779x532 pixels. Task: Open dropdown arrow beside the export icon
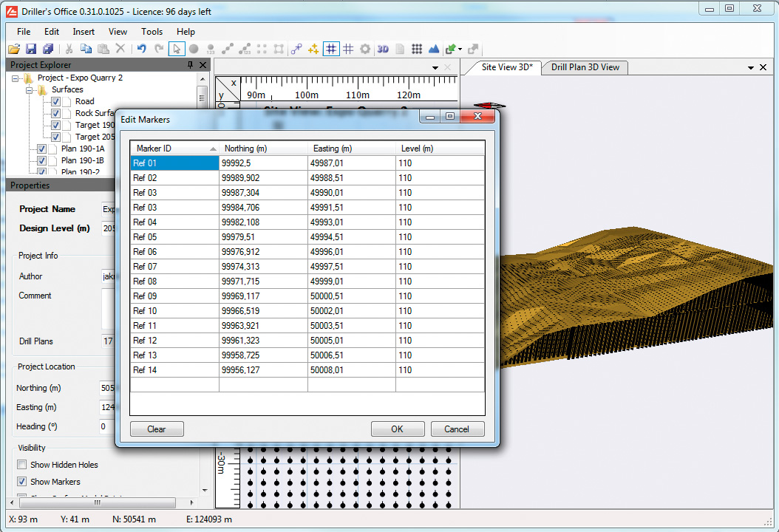click(460, 50)
